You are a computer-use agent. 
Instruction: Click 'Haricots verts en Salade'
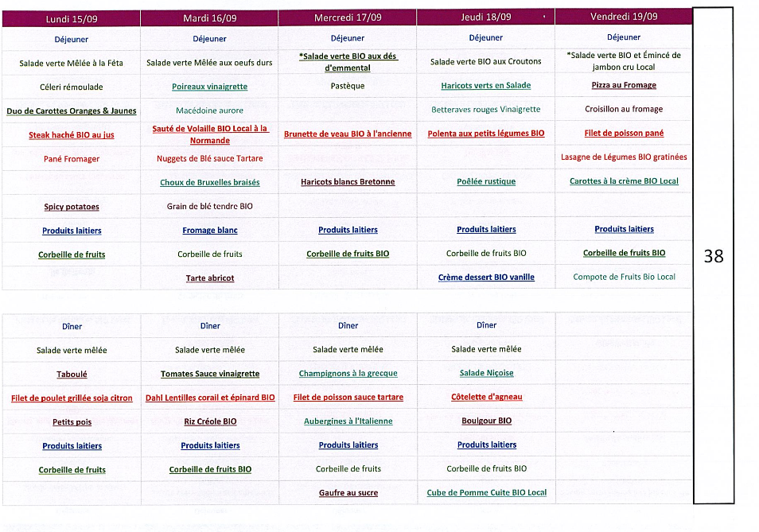point(485,86)
